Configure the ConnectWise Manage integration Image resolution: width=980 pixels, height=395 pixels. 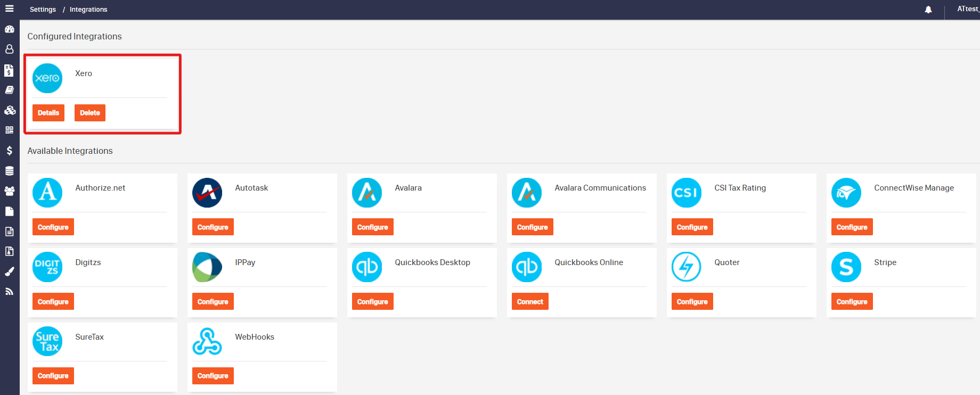[x=852, y=227]
